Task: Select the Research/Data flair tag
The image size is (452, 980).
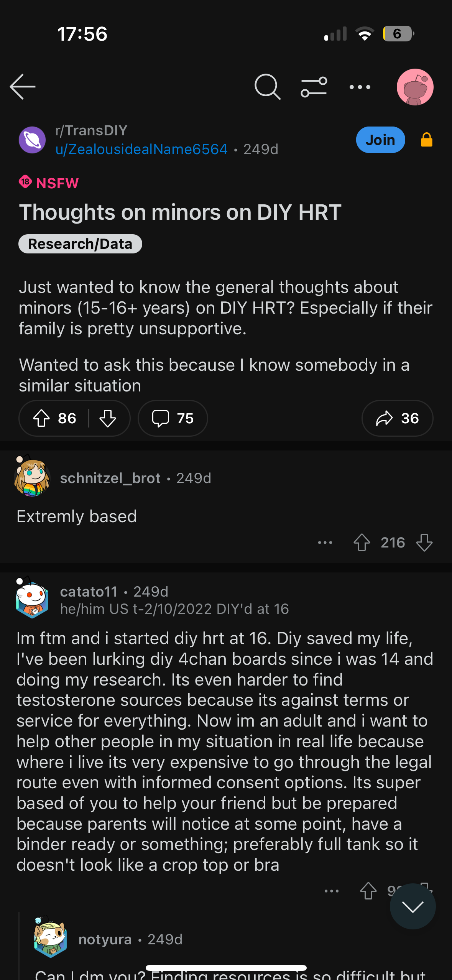Action: point(80,244)
